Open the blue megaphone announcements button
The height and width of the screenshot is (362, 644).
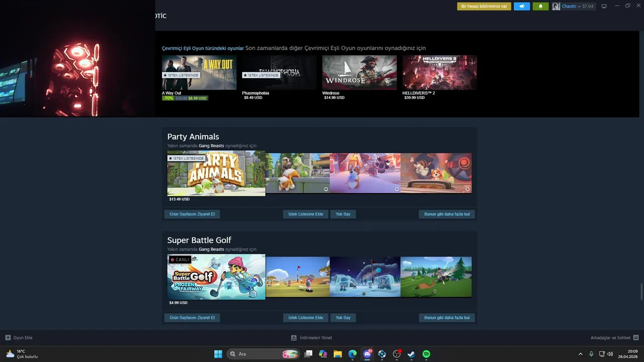(x=522, y=7)
